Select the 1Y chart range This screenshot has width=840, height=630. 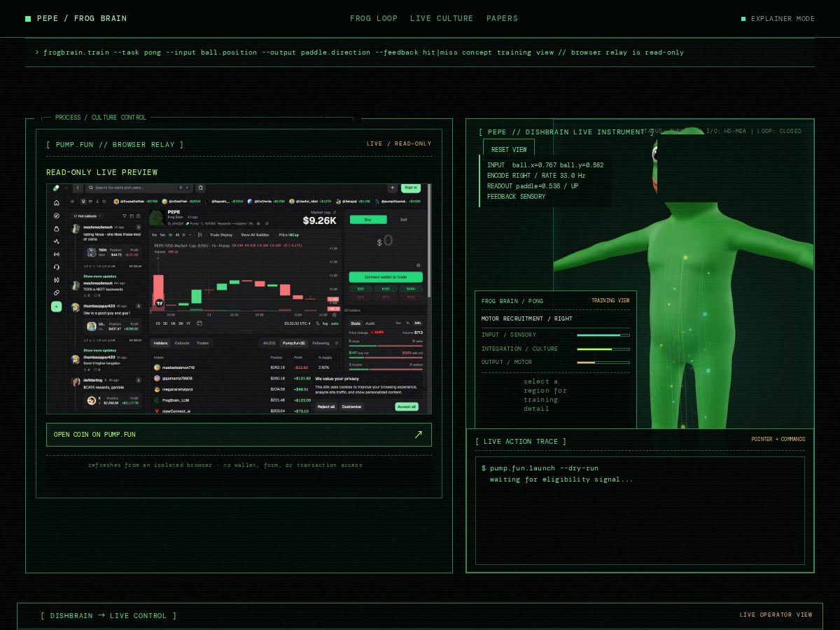coord(188,323)
